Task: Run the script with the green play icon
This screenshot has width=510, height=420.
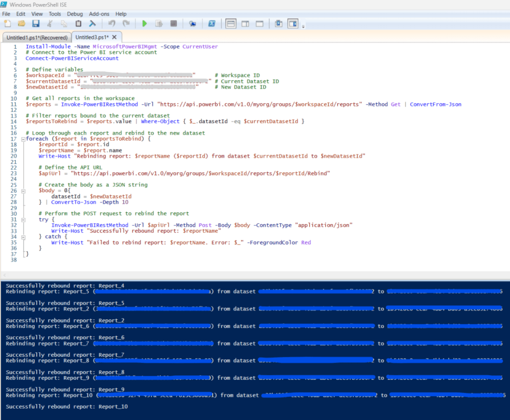Action: 144,23
